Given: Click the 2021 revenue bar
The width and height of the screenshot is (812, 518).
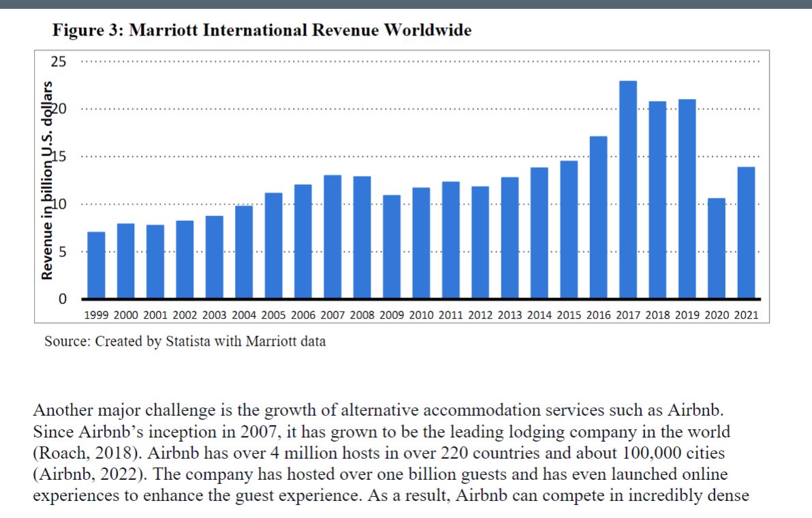Looking at the screenshot, I should [x=747, y=232].
